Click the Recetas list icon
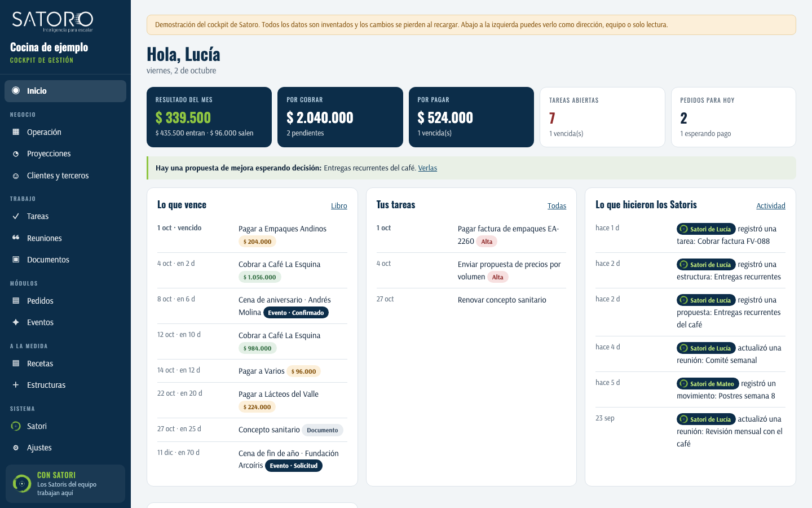The width and height of the screenshot is (812, 508). pyautogui.click(x=16, y=364)
